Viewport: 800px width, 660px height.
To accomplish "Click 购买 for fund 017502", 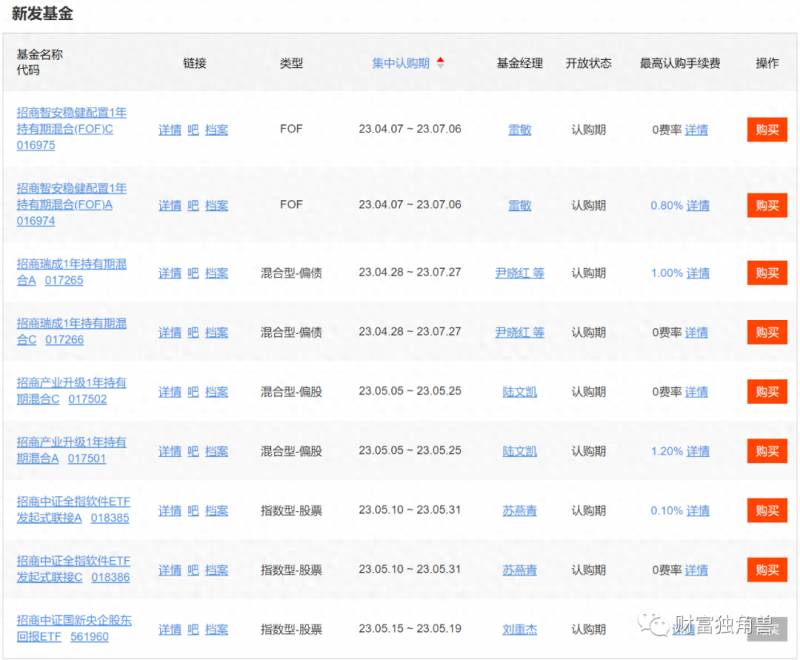I will 767,392.
